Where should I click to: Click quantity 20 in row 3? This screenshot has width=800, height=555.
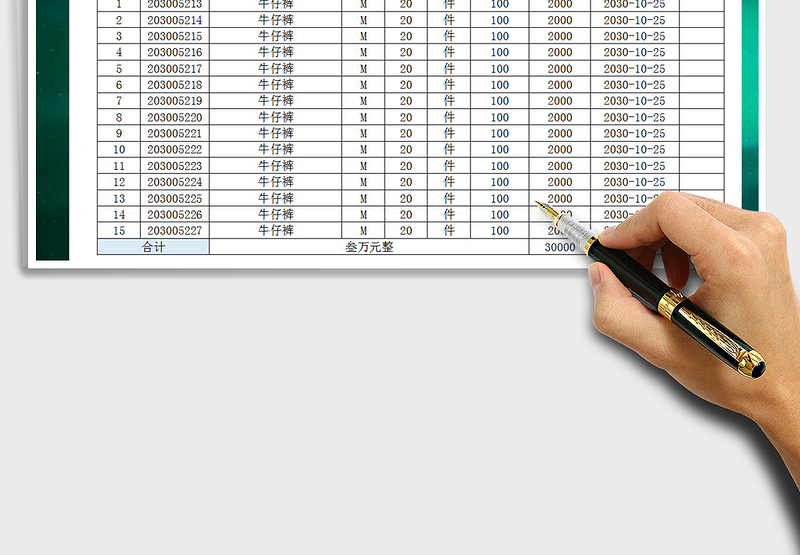coord(406,36)
